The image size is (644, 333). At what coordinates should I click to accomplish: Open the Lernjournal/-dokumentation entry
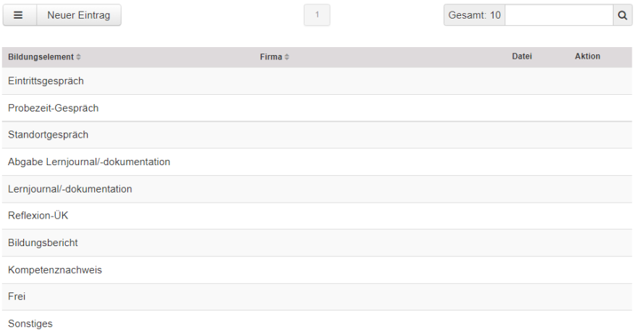70,189
